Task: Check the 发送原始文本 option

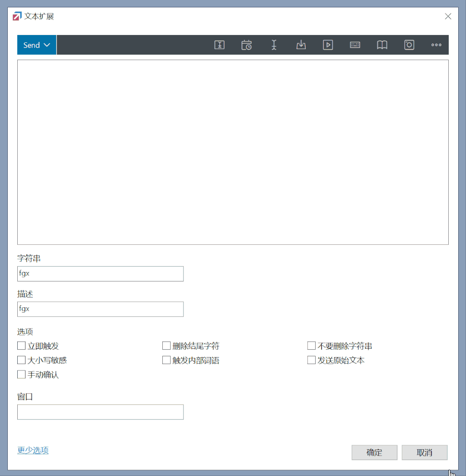Action: [x=311, y=360]
